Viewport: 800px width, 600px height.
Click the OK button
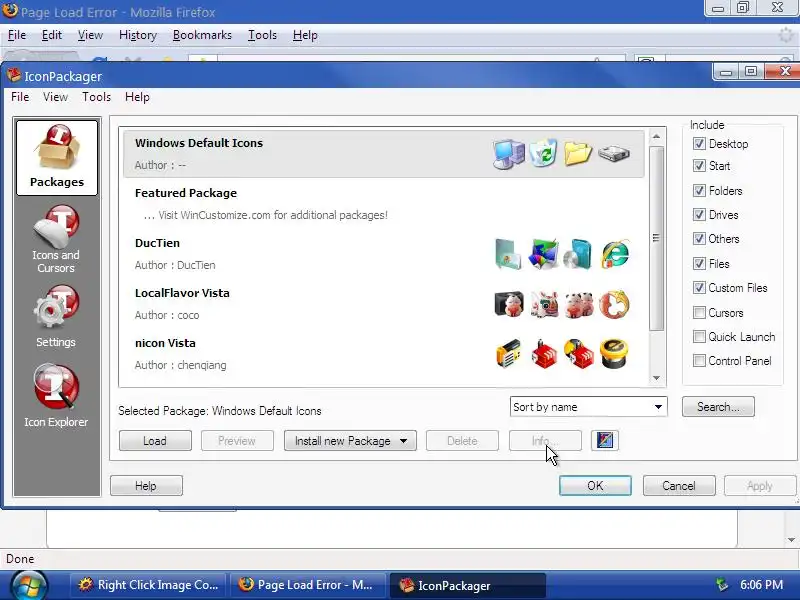pos(595,486)
